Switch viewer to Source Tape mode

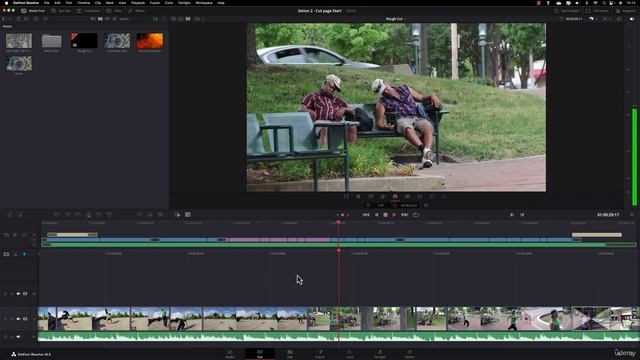181,19
